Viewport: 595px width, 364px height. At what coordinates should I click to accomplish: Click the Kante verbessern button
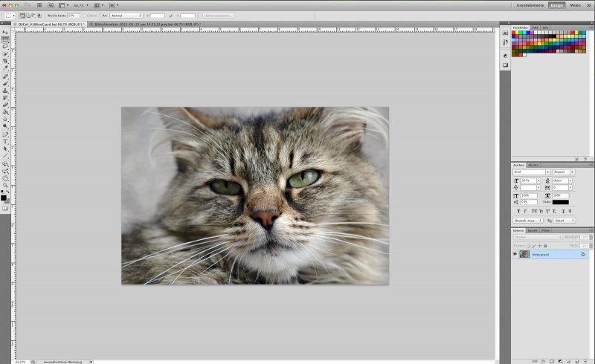tap(218, 16)
